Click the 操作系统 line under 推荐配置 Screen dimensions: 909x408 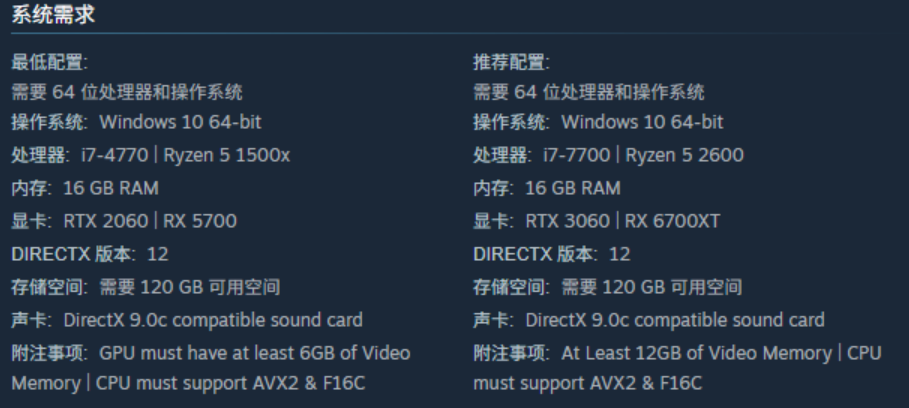coord(598,122)
